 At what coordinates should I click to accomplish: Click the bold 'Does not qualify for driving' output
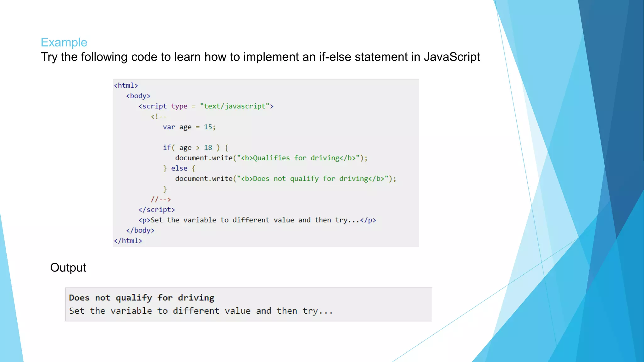(142, 298)
